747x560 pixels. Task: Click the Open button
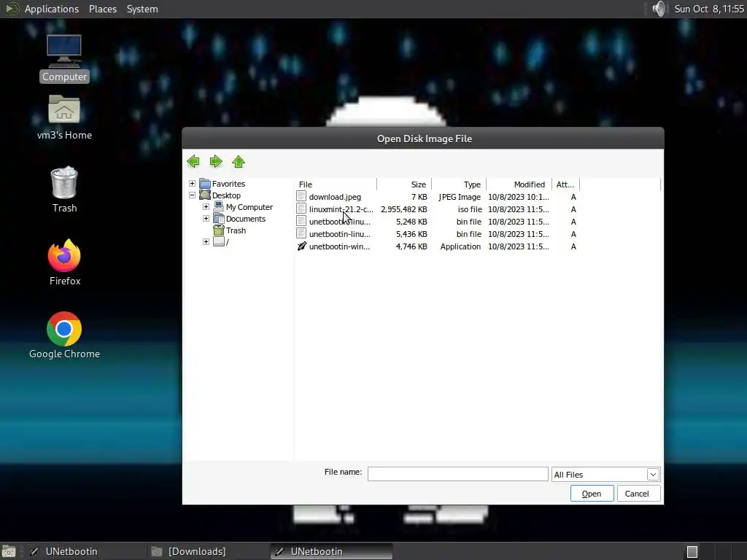[x=592, y=494]
